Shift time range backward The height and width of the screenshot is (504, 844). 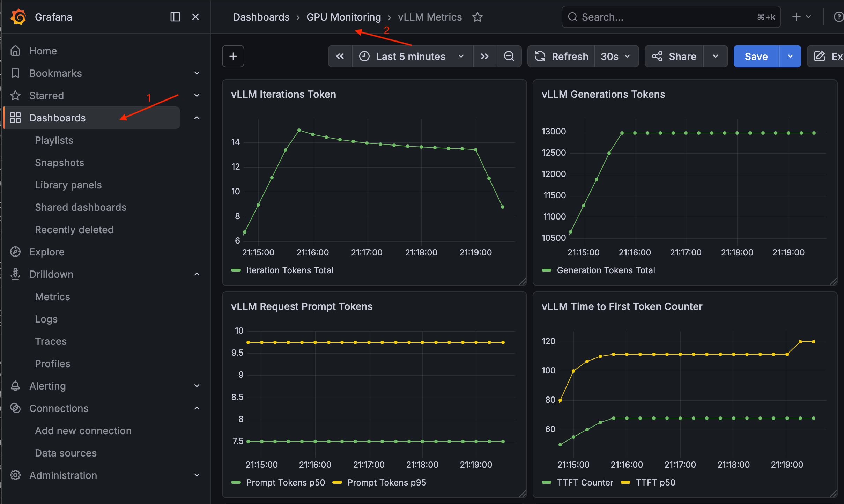pos(340,56)
